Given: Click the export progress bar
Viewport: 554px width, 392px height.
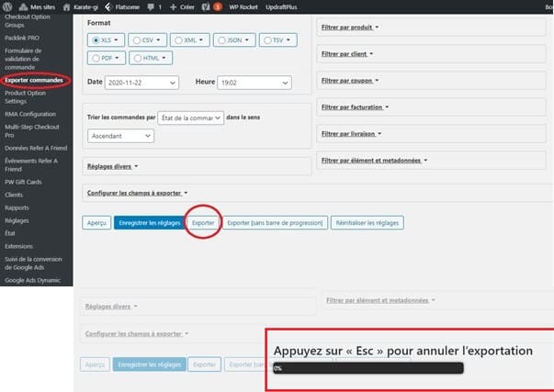Looking at the screenshot, I should click(x=368, y=368).
